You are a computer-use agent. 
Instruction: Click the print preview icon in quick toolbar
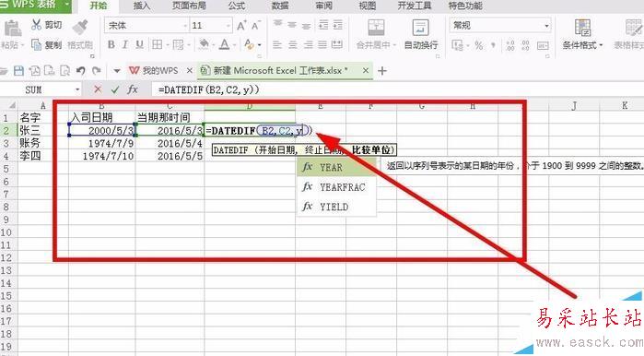(x=64, y=71)
